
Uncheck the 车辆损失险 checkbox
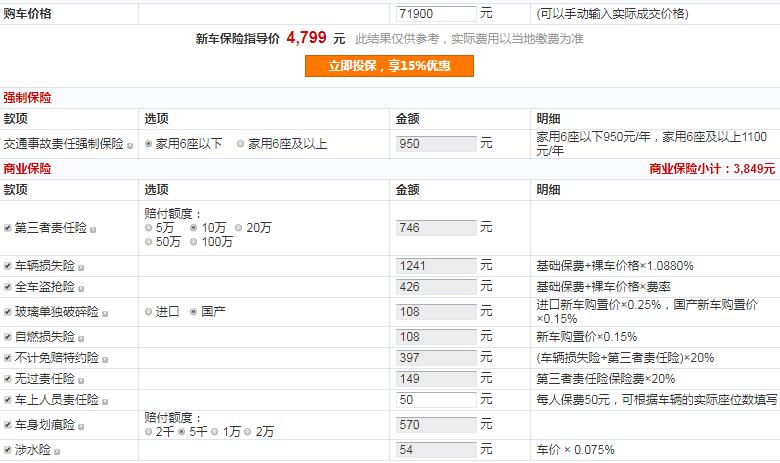[x=7, y=266]
